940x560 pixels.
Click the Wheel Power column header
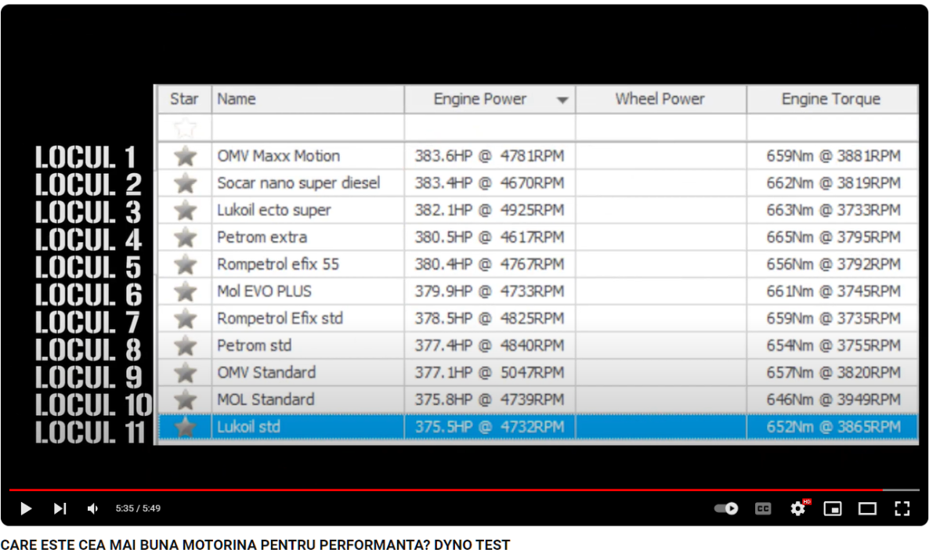pyautogui.click(x=660, y=99)
